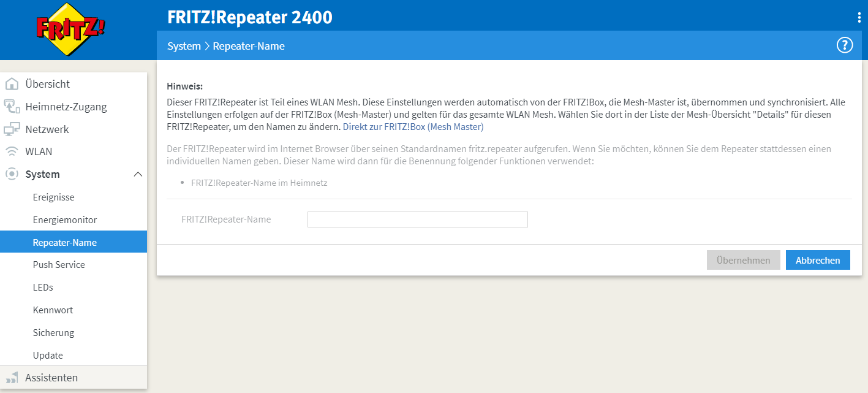Click the Heimnetz-Zugang icon
This screenshot has width=868, height=393.
click(x=12, y=107)
